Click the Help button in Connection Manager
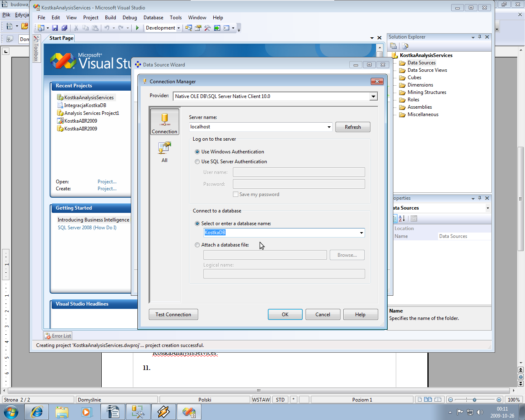This screenshot has height=420, width=525. click(x=360, y=315)
